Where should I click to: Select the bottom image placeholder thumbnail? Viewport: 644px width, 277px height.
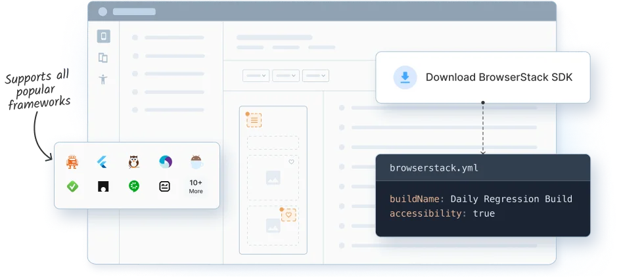click(272, 226)
